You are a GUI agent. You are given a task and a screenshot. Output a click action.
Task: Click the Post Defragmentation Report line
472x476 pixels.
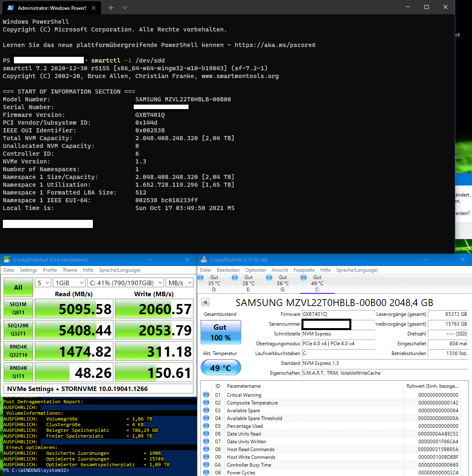[43, 402]
